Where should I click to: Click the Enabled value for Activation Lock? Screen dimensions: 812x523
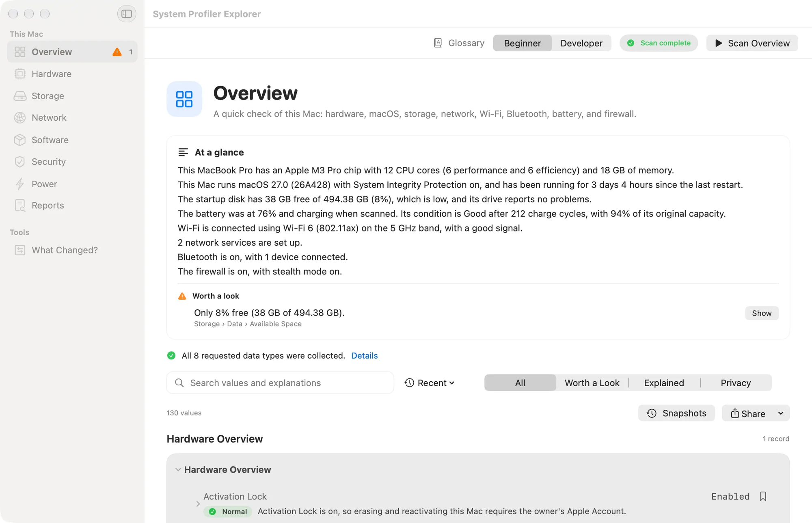[730, 496]
